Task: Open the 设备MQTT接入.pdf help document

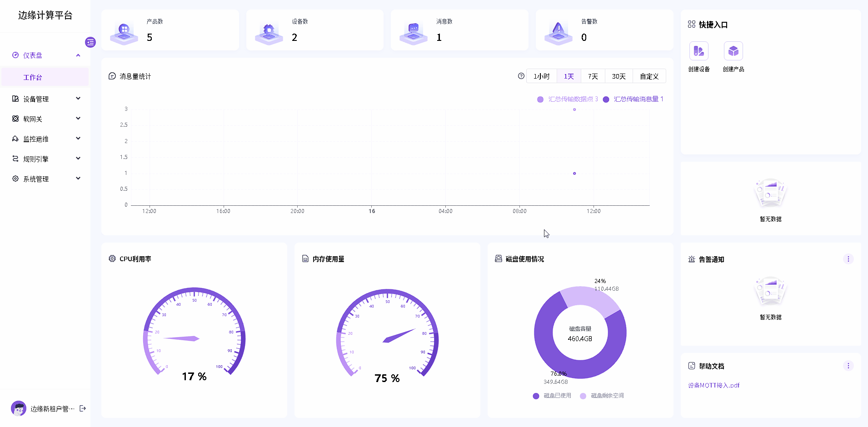Action: (713, 385)
